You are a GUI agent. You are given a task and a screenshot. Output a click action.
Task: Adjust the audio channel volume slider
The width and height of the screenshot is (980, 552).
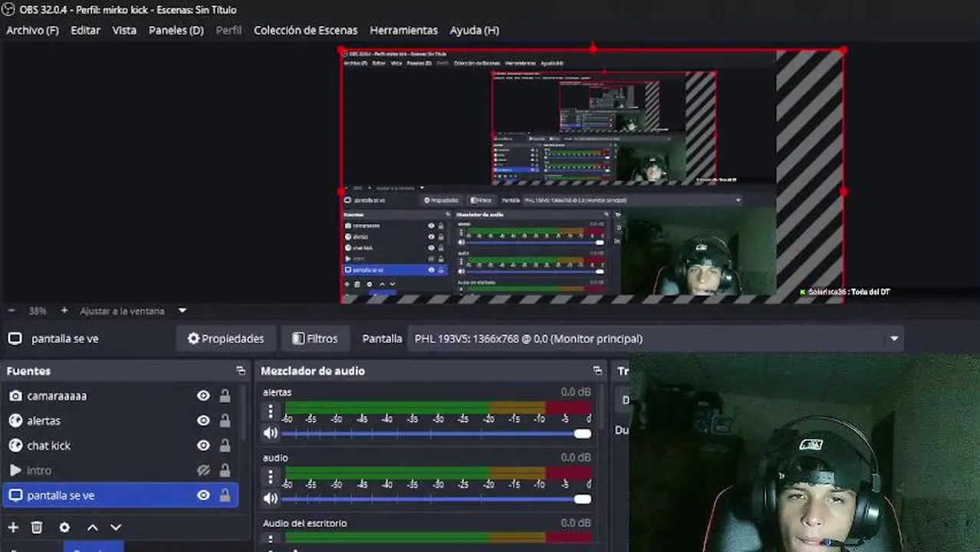click(x=436, y=499)
